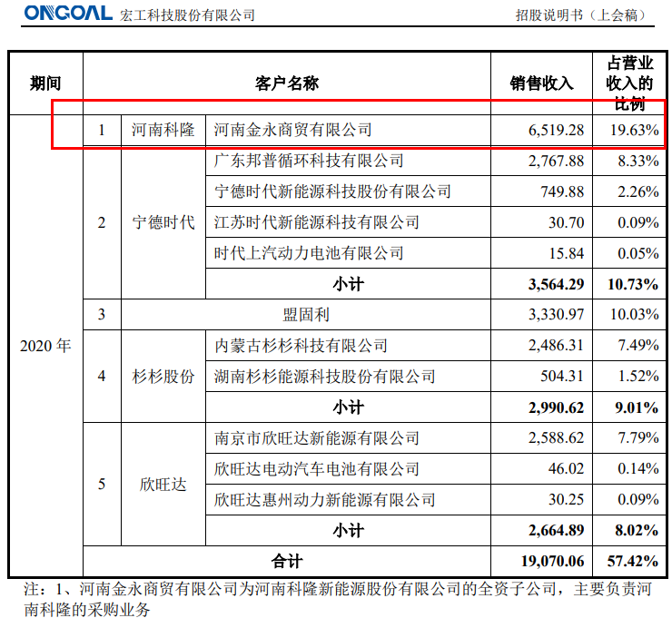The height and width of the screenshot is (618, 672).
Task: Select 宁德时代新能源科技股份有限公司 cell
Action: point(348,191)
